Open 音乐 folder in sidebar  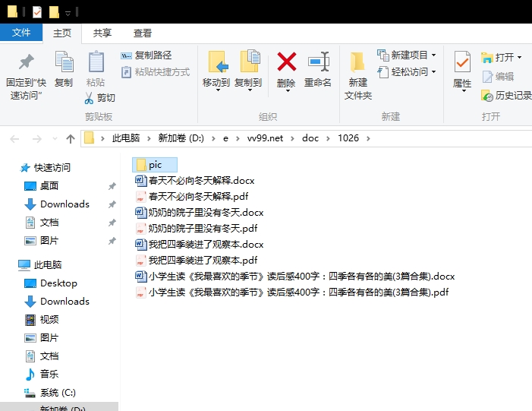tap(42, 375)
